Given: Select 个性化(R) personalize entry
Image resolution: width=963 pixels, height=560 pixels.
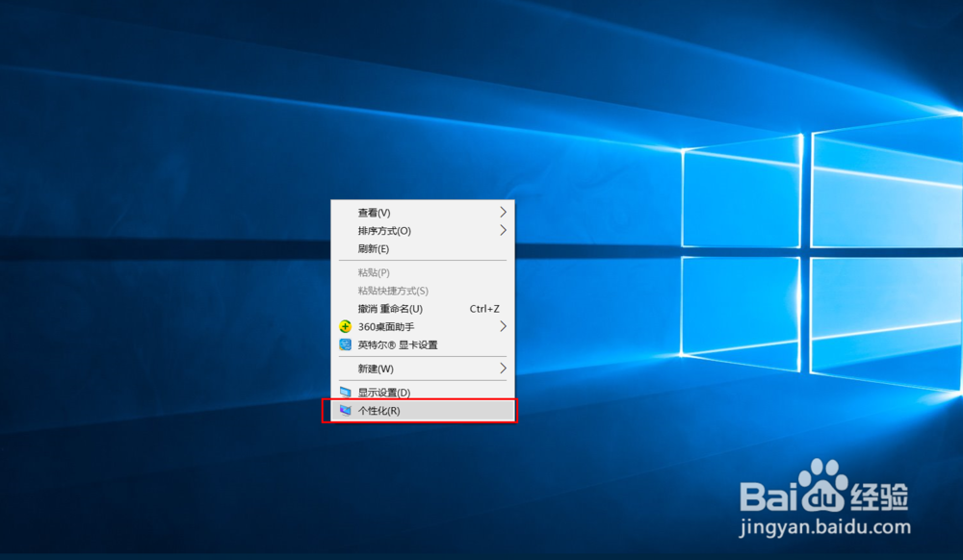Looking at the screenshot, I should [x=423, y=410].
